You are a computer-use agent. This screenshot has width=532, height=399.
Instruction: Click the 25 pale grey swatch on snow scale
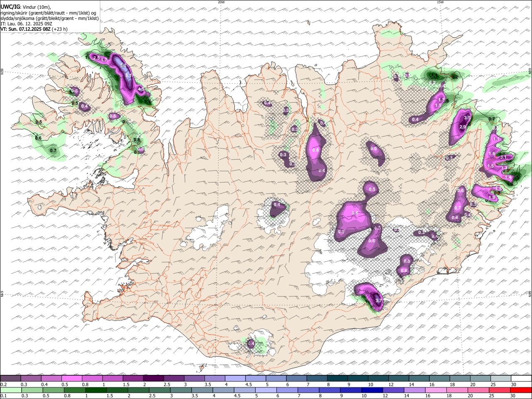pyautogui.click(x=500, y=378)
